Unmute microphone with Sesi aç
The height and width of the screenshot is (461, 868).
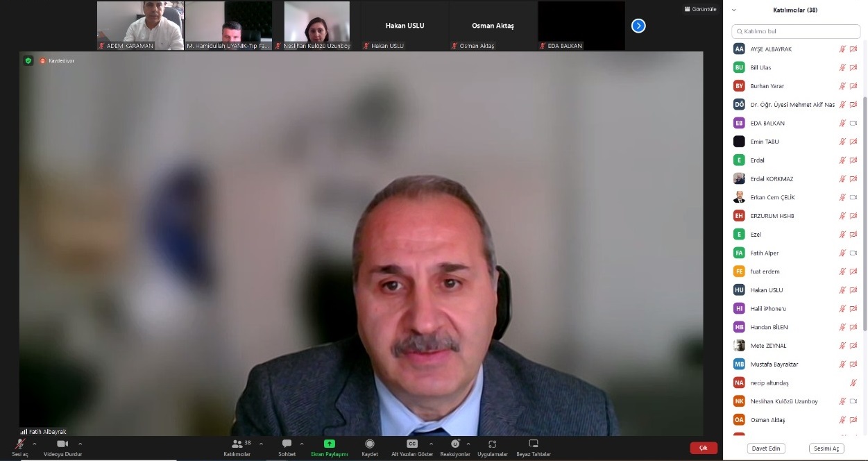20,444
